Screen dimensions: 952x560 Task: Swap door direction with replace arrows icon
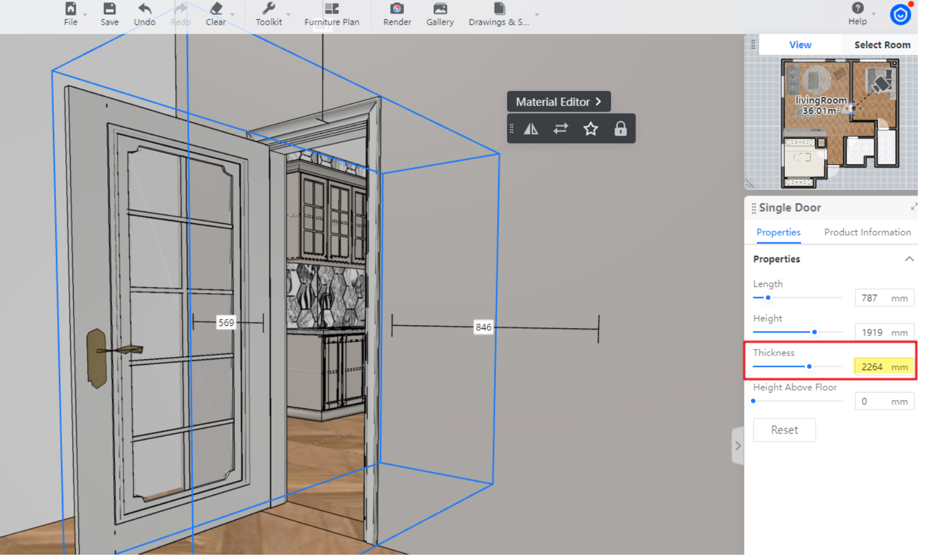(561, 129)
